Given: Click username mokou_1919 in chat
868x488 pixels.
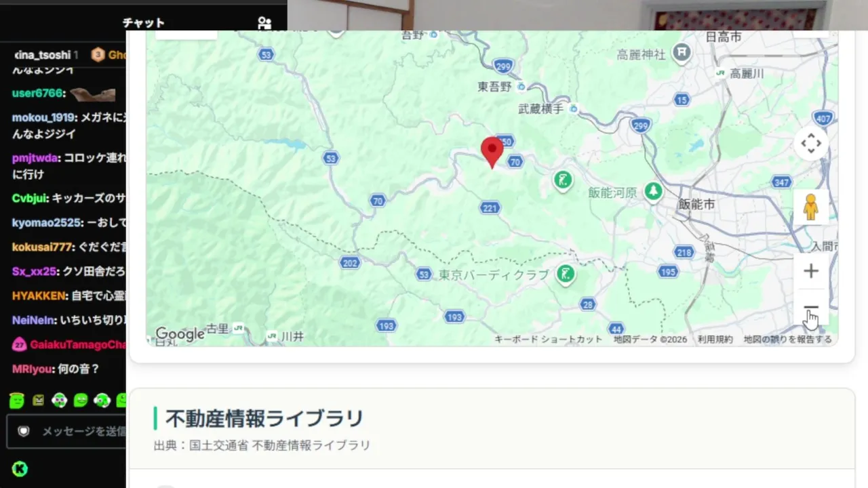Looking at the screenshot, I should (x=44, y=117).
